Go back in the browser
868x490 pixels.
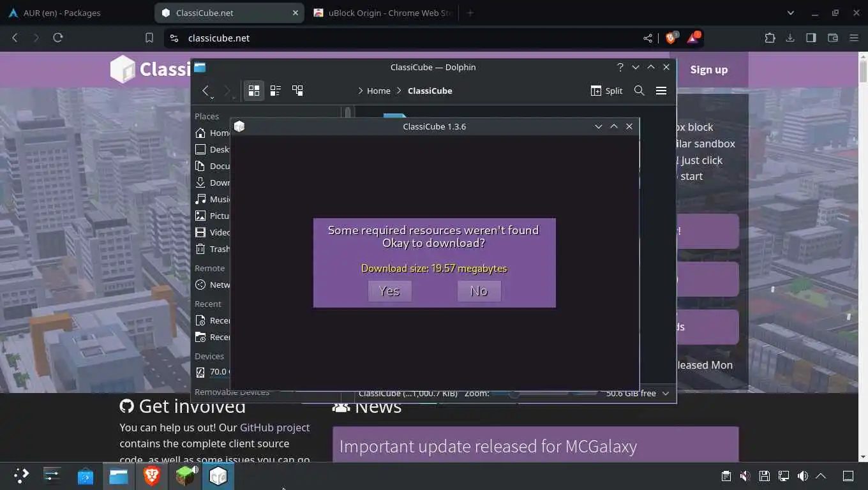(x=15, y=38)
